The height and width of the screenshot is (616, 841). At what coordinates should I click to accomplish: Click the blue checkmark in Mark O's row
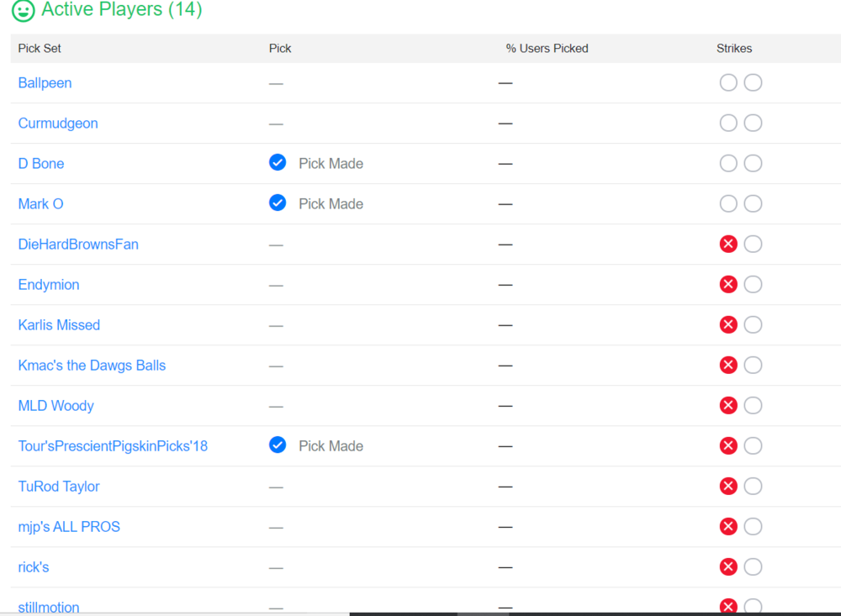[x=278, y=203]
